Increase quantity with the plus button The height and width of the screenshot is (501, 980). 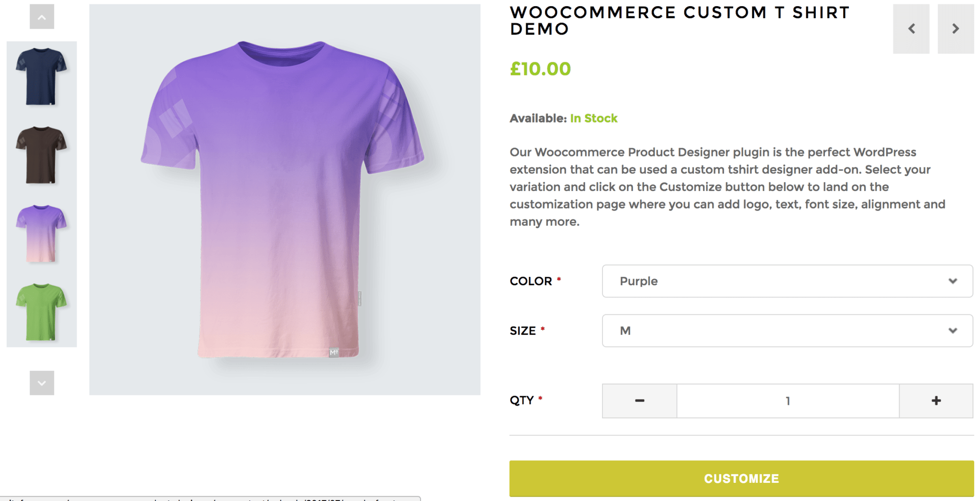936,401
